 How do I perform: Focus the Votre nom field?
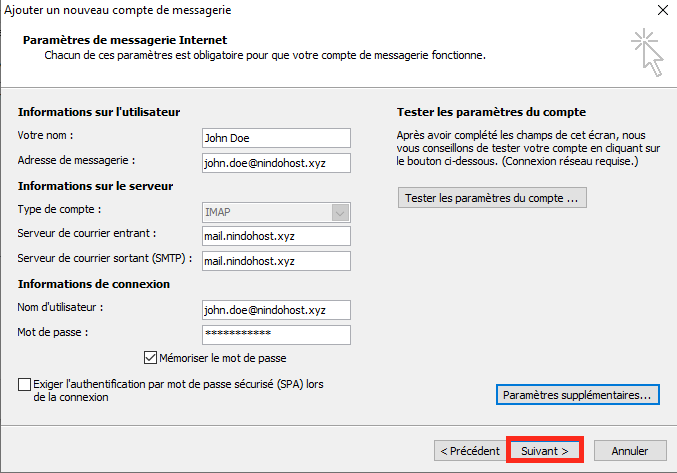[275, 138]
